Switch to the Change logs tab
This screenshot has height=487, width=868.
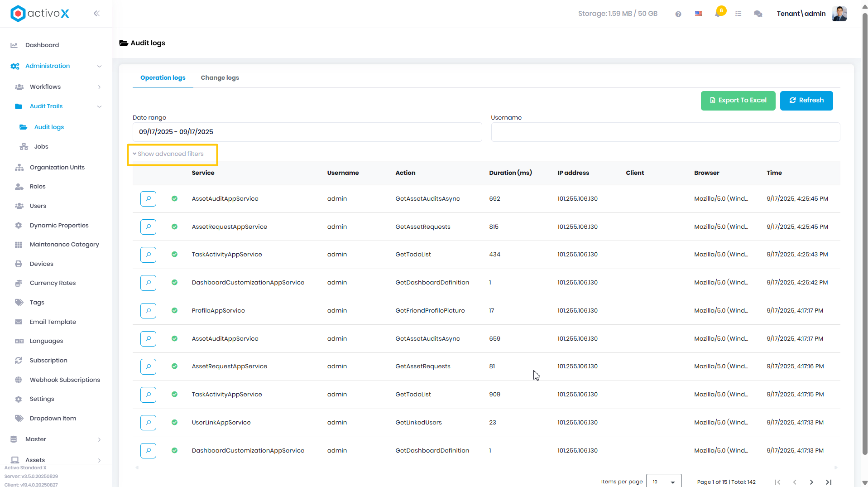220,78
